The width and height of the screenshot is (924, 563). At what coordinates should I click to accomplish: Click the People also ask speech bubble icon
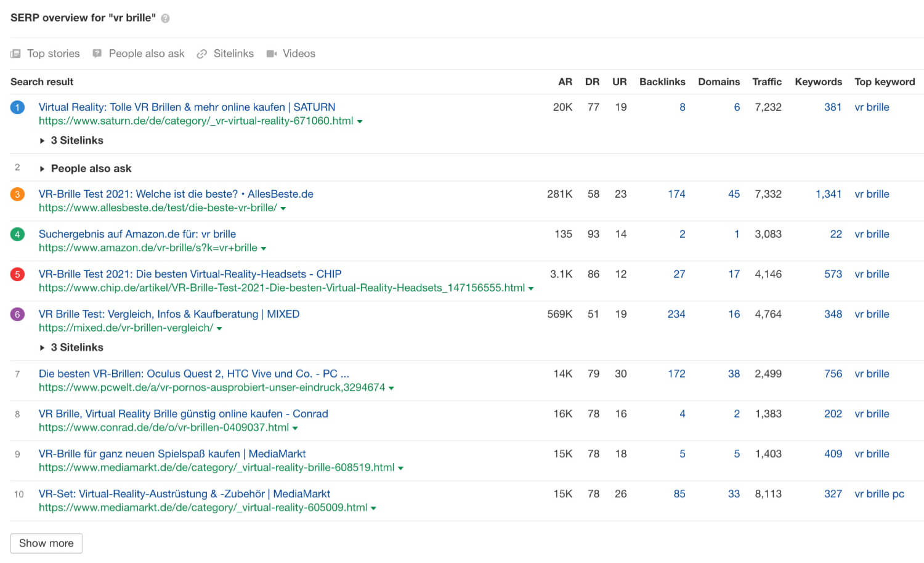click(97, 54)
